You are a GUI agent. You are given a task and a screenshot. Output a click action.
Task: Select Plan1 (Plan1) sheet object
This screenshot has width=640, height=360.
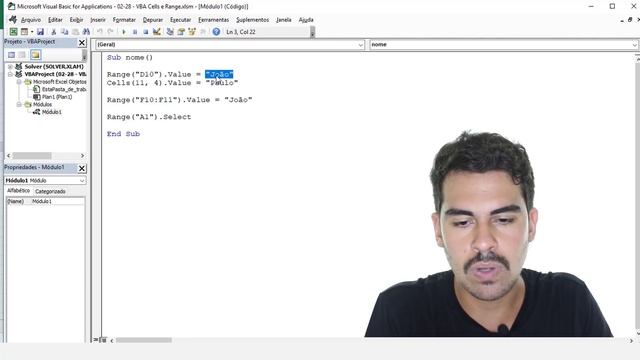click(x=57, y=97)
